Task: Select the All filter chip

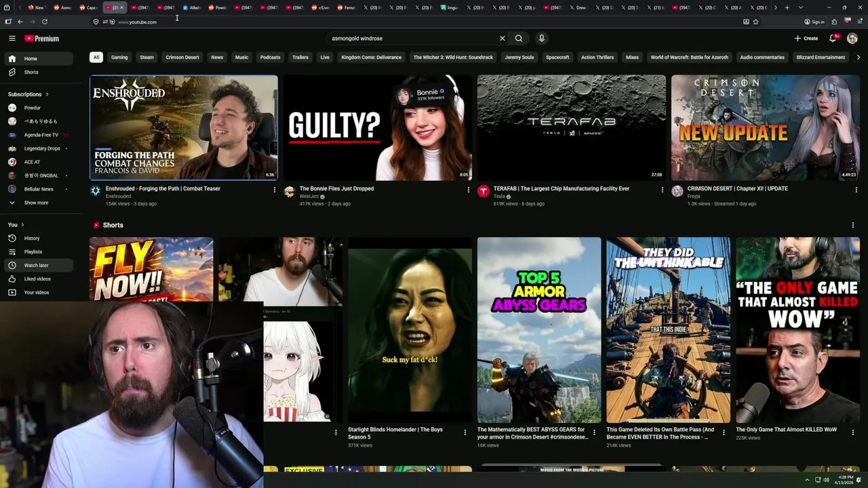Action: click(x=96, y=58)
